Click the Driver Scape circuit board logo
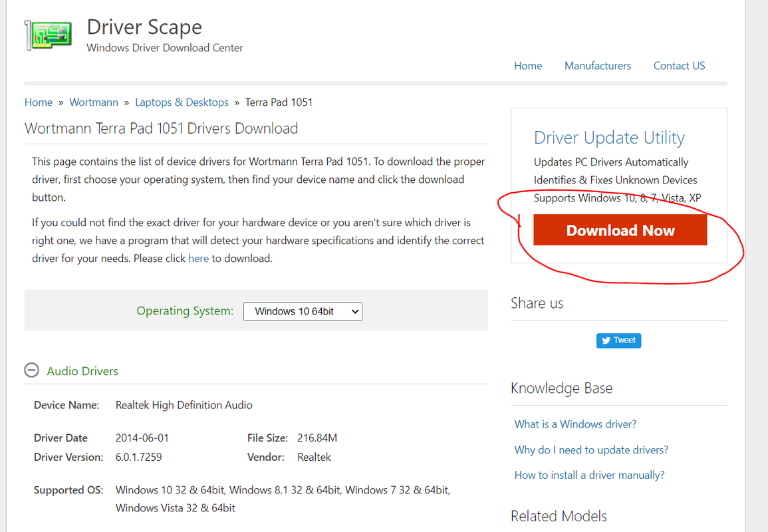This screenshot has width=768, height=532. point(48,35)
